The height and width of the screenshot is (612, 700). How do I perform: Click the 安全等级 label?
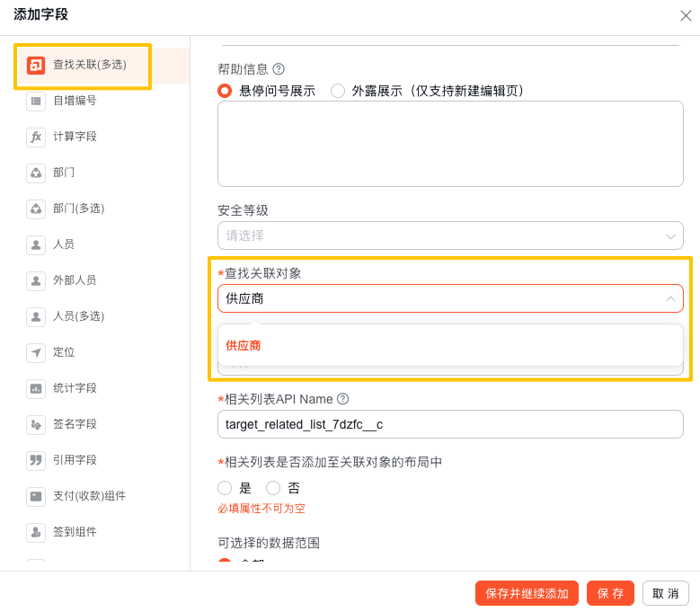pyautogui.click(x=243, y=210)
